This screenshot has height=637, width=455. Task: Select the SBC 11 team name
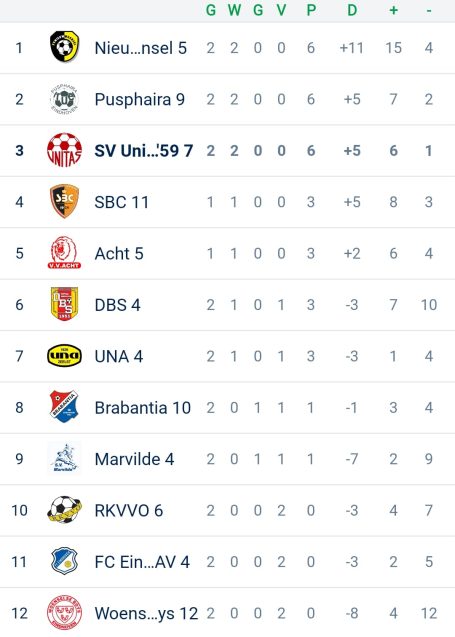[121, 202]
